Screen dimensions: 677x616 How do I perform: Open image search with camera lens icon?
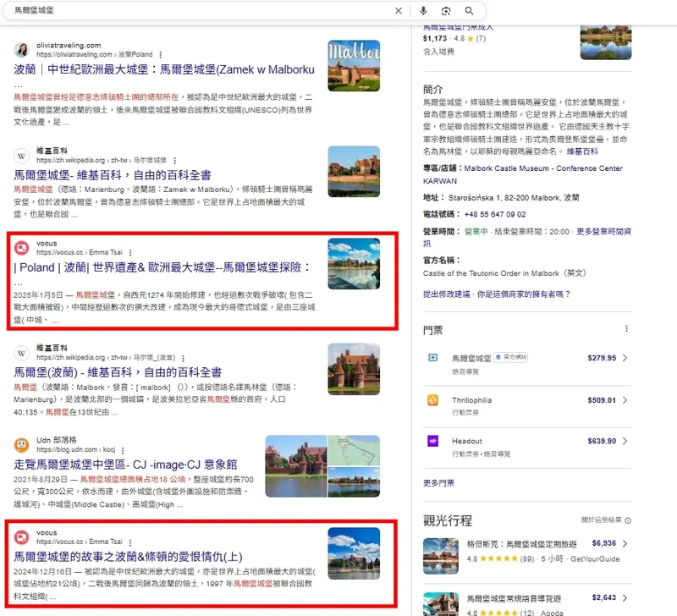pyautogui.click(x=446, y=11)
